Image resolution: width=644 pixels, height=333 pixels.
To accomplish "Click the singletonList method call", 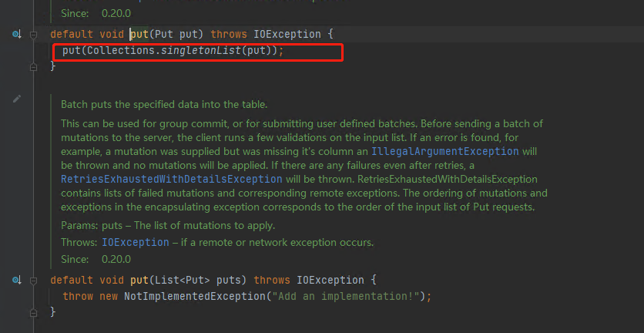I will point(200,51).
